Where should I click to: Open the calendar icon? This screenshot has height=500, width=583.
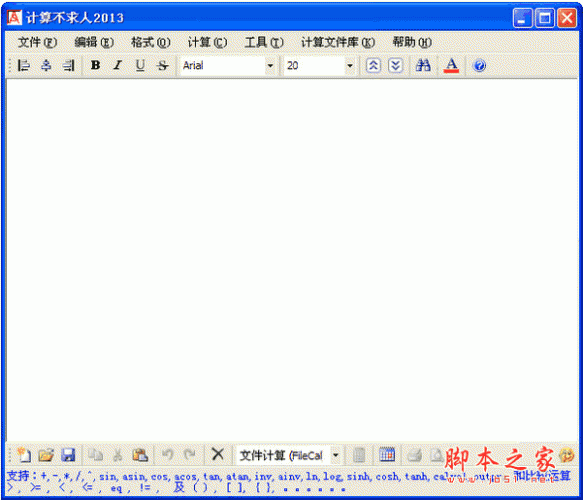(x=387, y=455)
